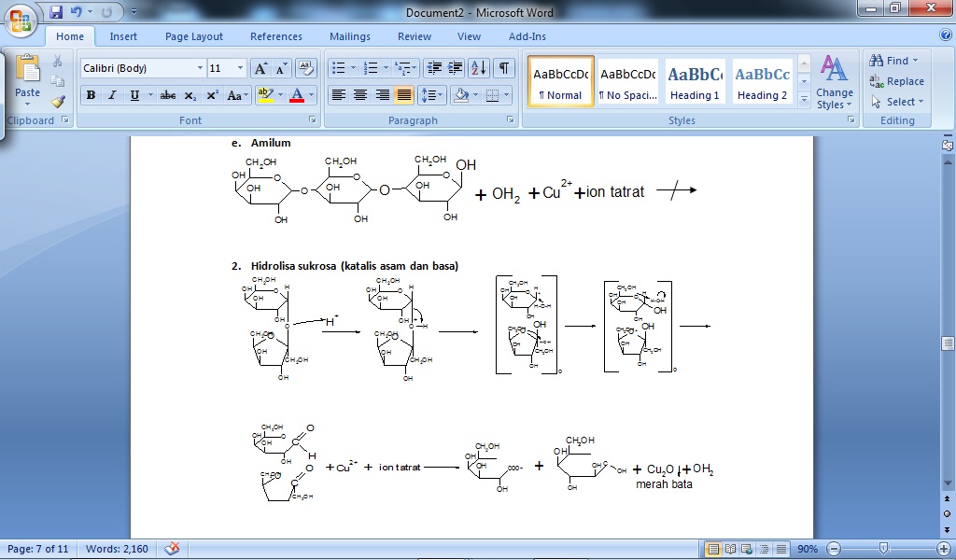This screenshot has width=956, height=560.
Task: Apply the Heading 1 style
Action: [695, 81]
